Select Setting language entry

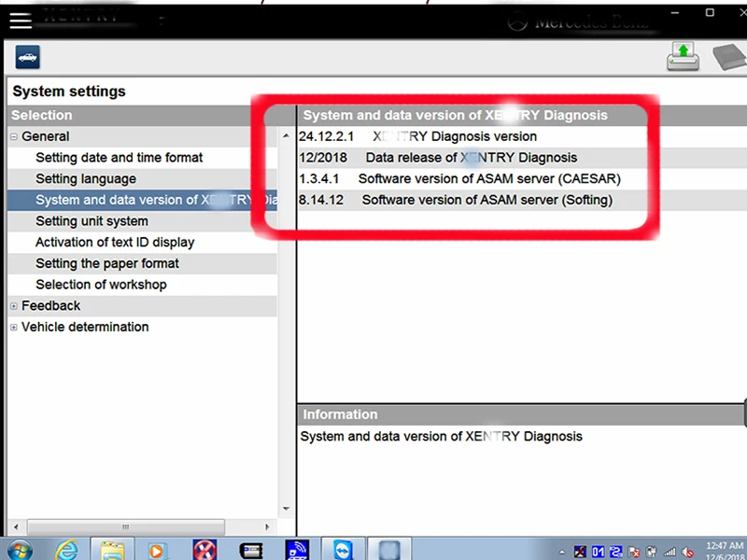coord(86,179)
